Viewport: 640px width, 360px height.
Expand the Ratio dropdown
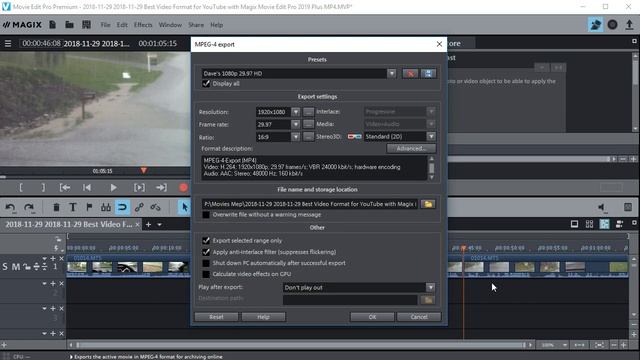[x=296, y=137]
